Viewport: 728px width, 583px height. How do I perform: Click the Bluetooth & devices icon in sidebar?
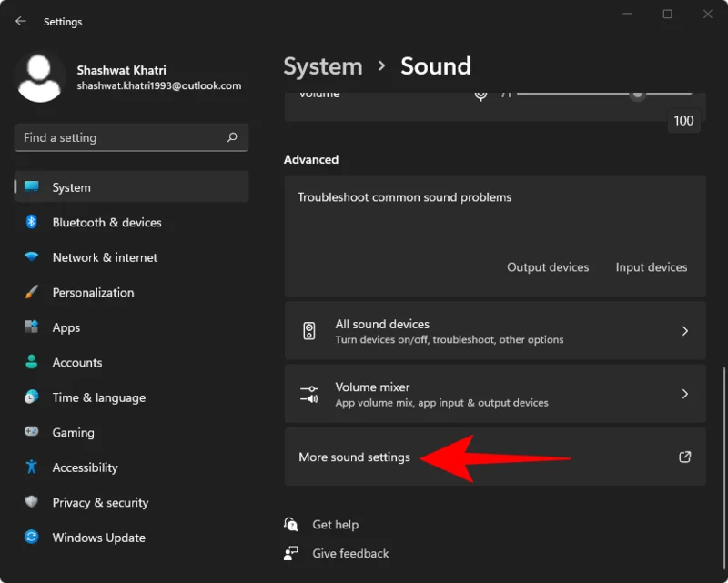(27, 222)
